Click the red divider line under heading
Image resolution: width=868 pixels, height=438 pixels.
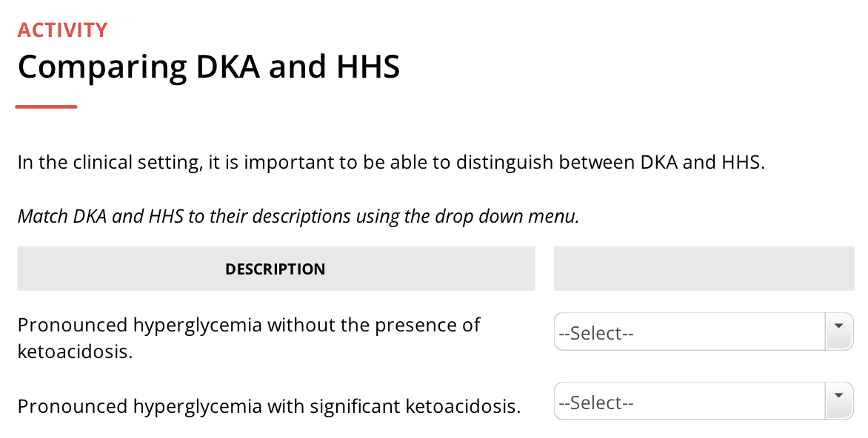click(x=46, y=107)
